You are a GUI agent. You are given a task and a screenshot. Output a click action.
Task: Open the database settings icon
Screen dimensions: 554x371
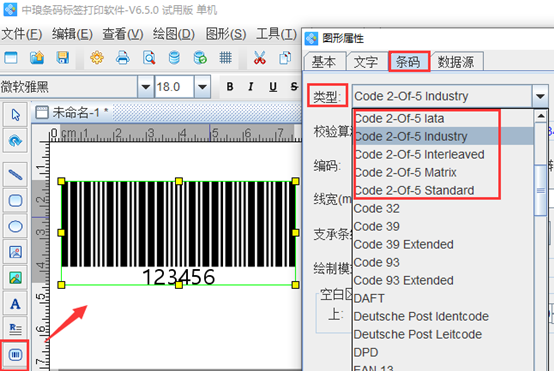[174, 58]
